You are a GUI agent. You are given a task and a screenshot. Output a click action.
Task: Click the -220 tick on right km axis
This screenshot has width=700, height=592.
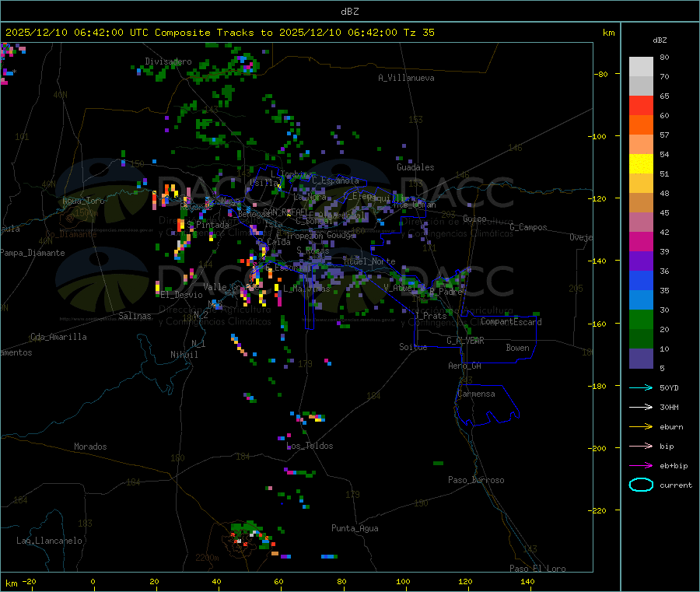[x=599, y=510]
